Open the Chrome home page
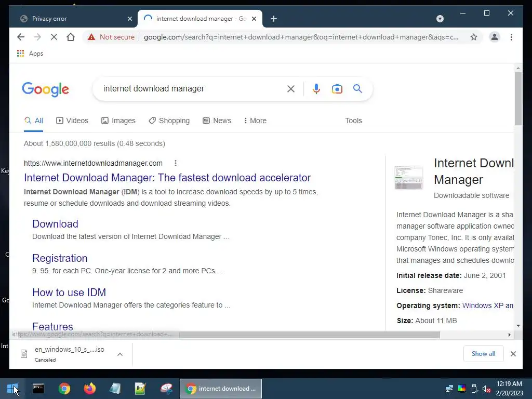This screenshot has height=399, width=532. point(71,37)
